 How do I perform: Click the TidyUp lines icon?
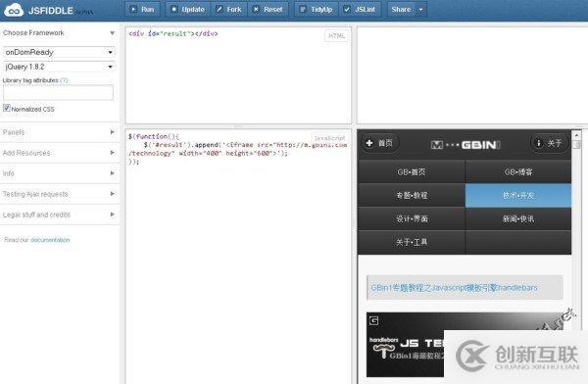303,10
